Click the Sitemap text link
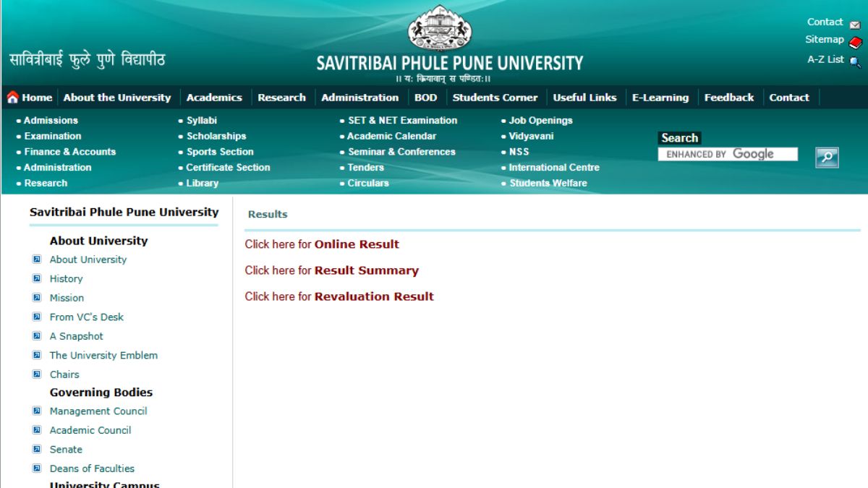The height and width of the screenshot is (488, 868). (x=825, y=40)
